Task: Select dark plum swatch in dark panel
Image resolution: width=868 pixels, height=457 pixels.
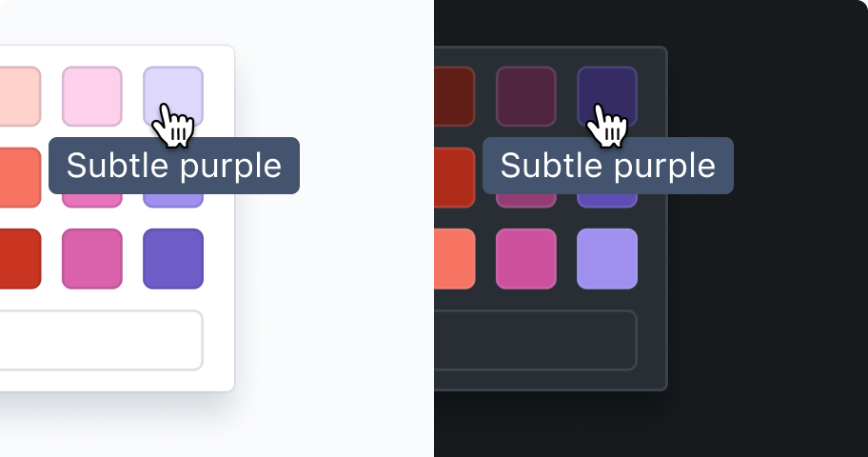Action: coord(526,96)
